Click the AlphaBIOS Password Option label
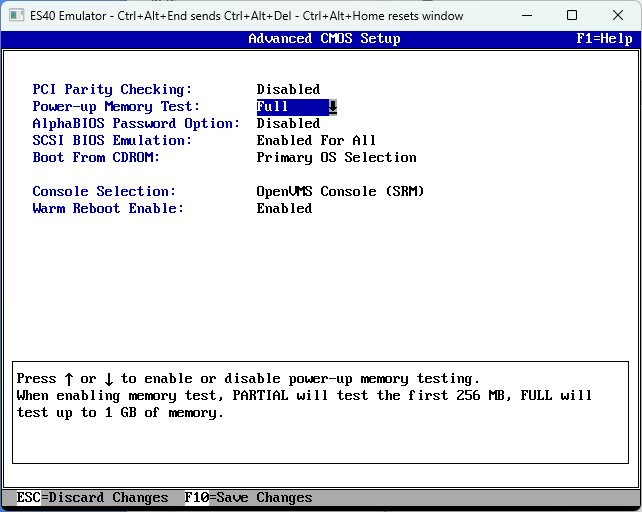 point(136,124)
